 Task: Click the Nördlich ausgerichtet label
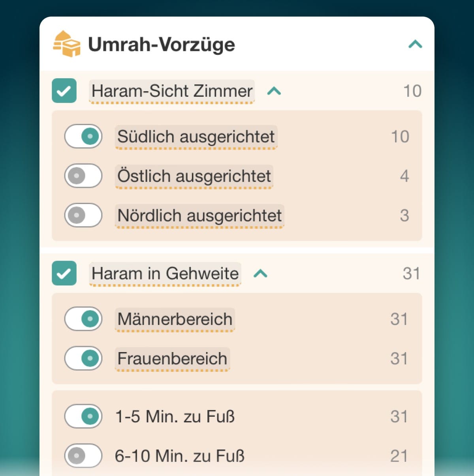[199, 216]
